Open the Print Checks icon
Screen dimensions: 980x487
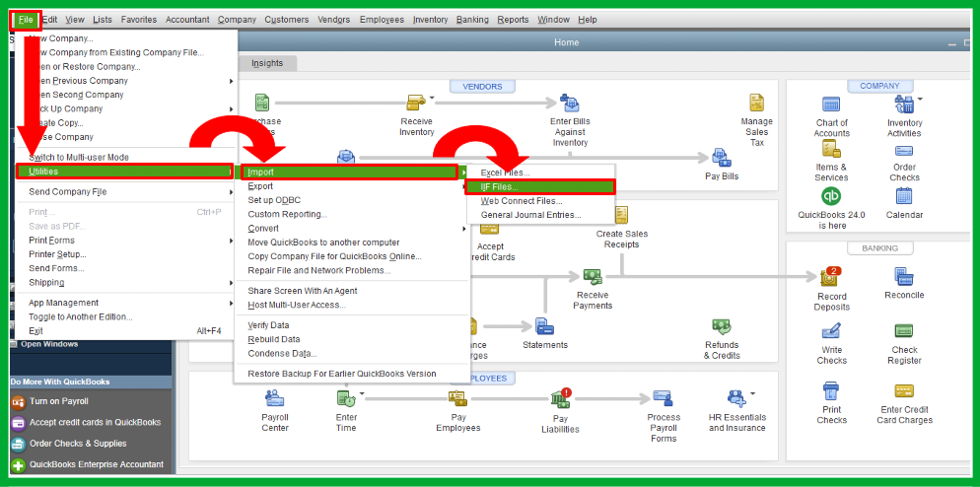pyautogui.click(x=831, y=392)
